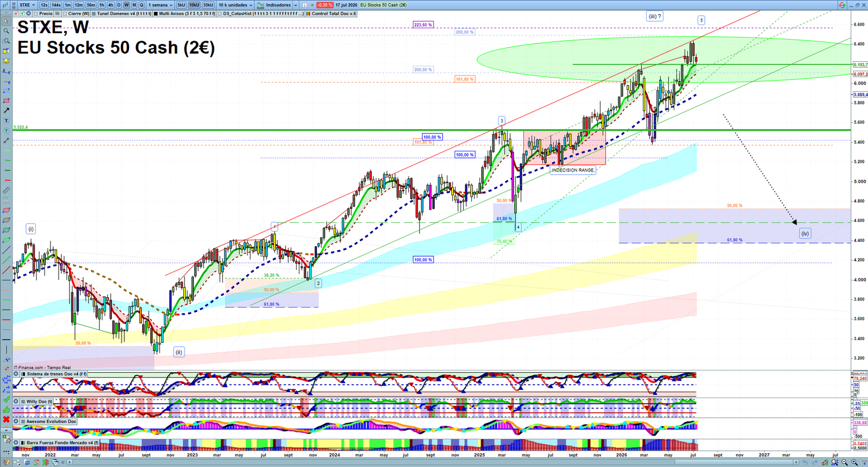Image resolution: width=868 pixels, height=467 pixels.
Task: Click the zoom-out magnifier at bottom right
Action: pos(845,462)
